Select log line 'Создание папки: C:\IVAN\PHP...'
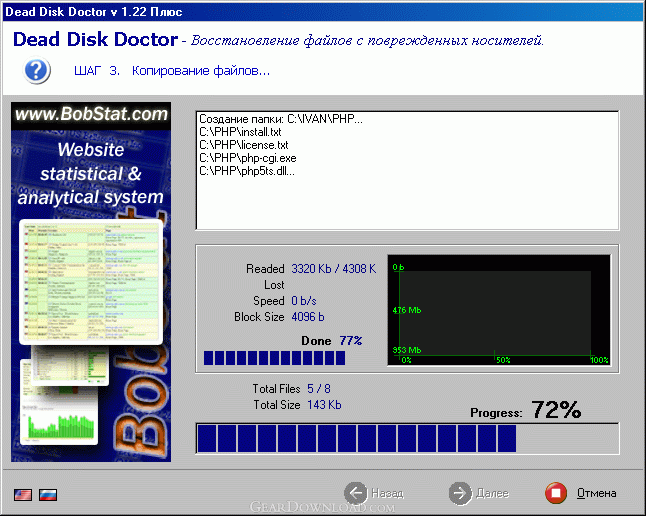 click(x=281, y=119)
